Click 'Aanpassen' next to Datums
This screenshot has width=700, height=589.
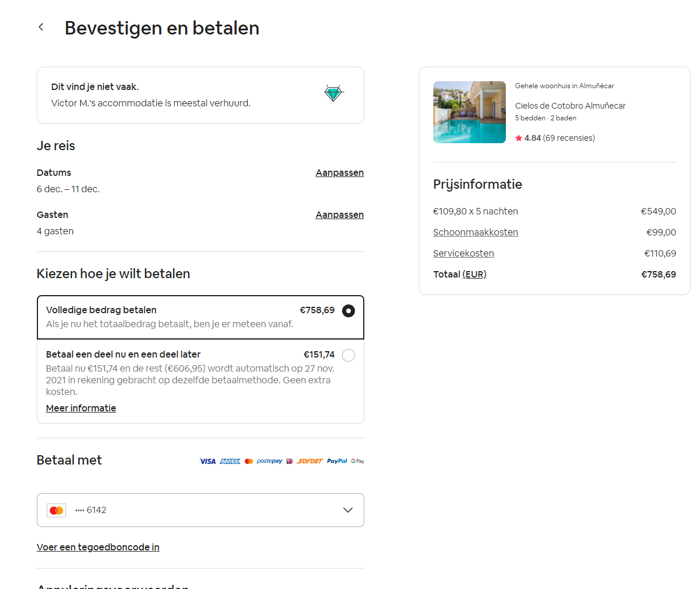339,173
